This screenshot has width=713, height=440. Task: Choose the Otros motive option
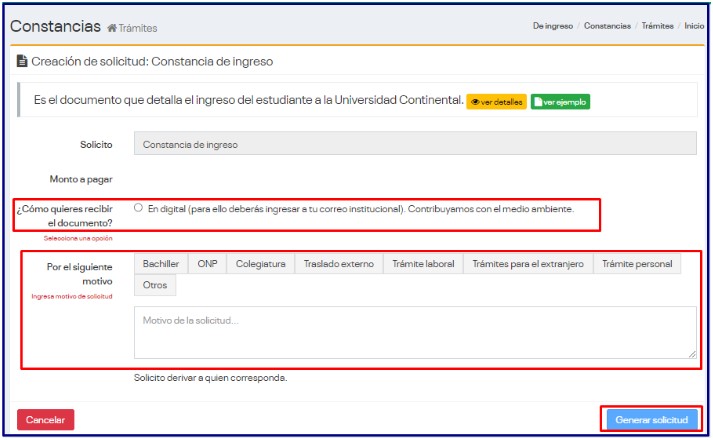pos(155,286)
